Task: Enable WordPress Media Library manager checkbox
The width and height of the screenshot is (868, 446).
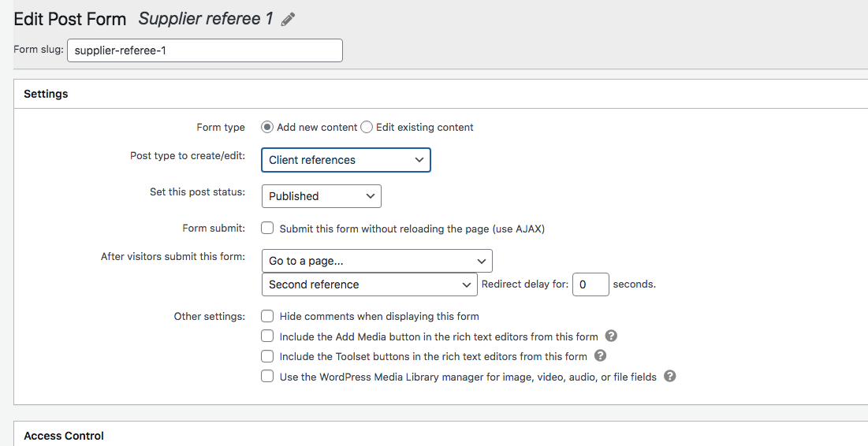Action: tap(267, 377)
